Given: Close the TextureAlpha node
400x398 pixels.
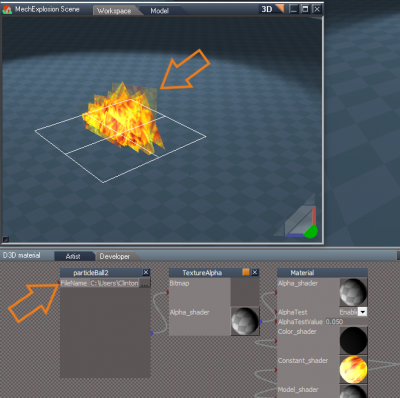Looking at the screenshot, I should coord(255,272).
